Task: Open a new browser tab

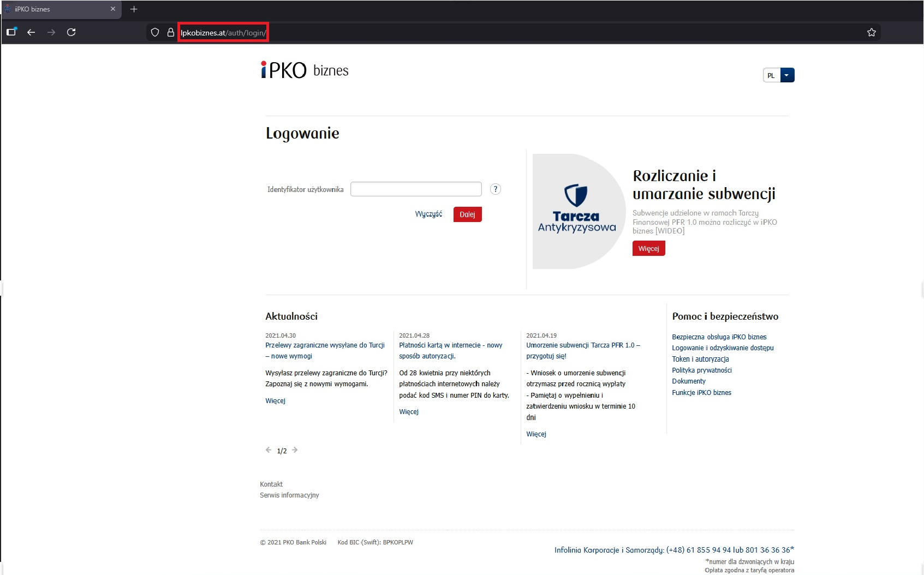Action: 134,9
